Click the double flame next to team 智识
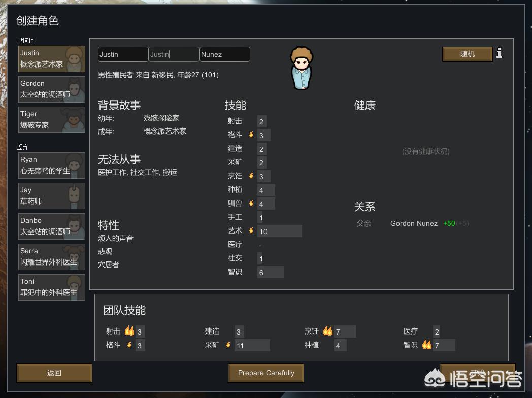 point(427,345)
